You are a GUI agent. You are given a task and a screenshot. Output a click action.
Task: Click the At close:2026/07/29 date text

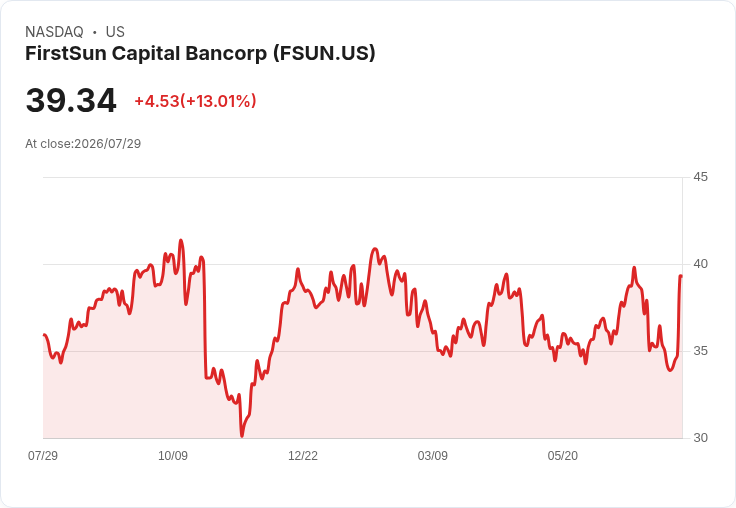click(83, 144)
